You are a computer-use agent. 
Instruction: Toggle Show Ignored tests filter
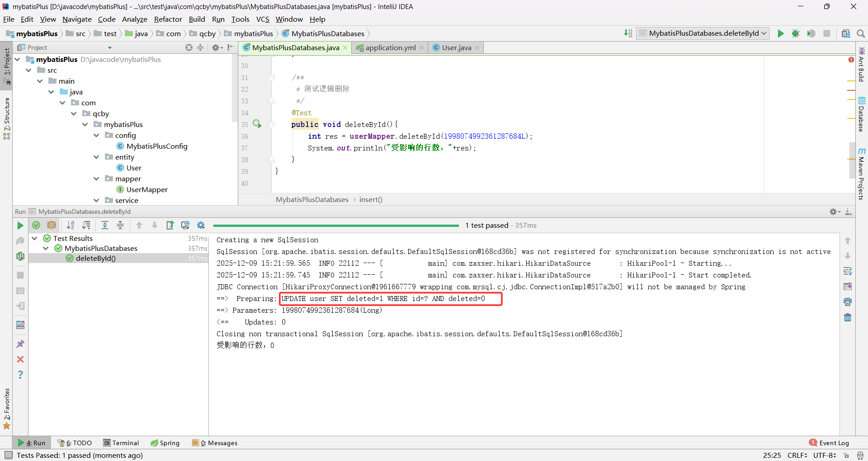point(52,225)
